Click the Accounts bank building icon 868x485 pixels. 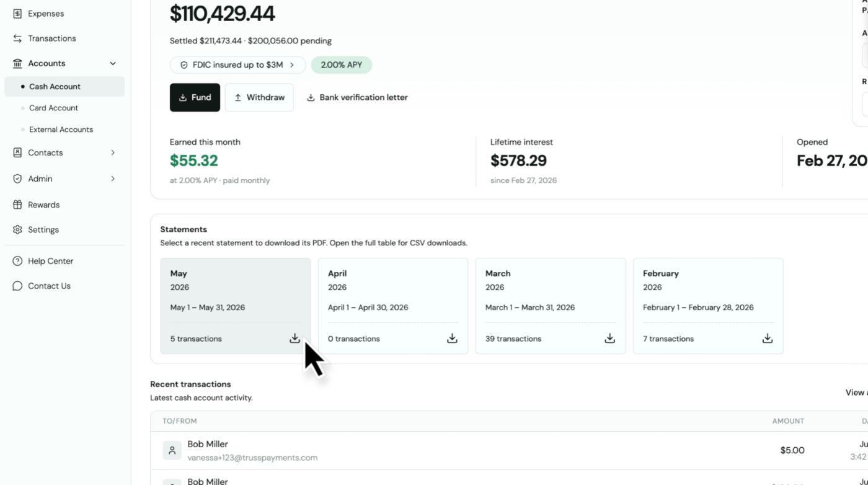pyautogui.click(x=17, y=63)
